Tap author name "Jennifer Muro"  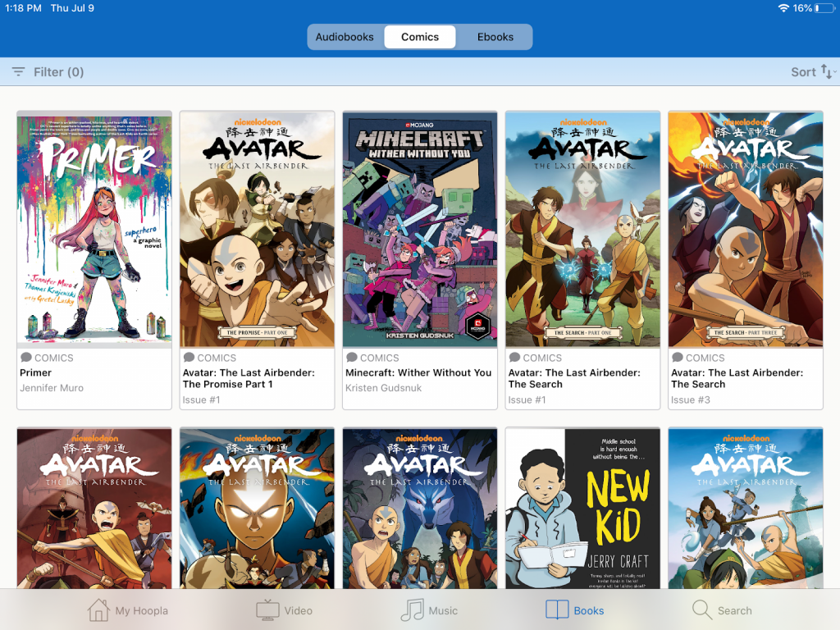pos(52,388)
